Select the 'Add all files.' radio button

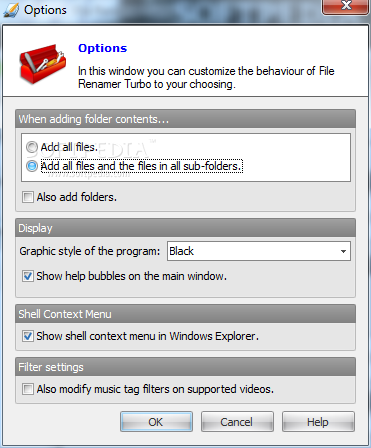[x=32, y=147]
